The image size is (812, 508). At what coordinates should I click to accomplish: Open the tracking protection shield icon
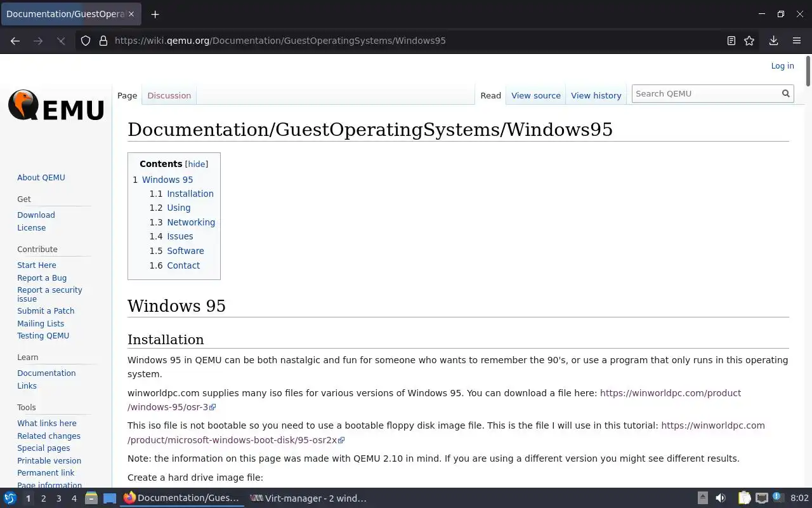(x=86, y=41)
